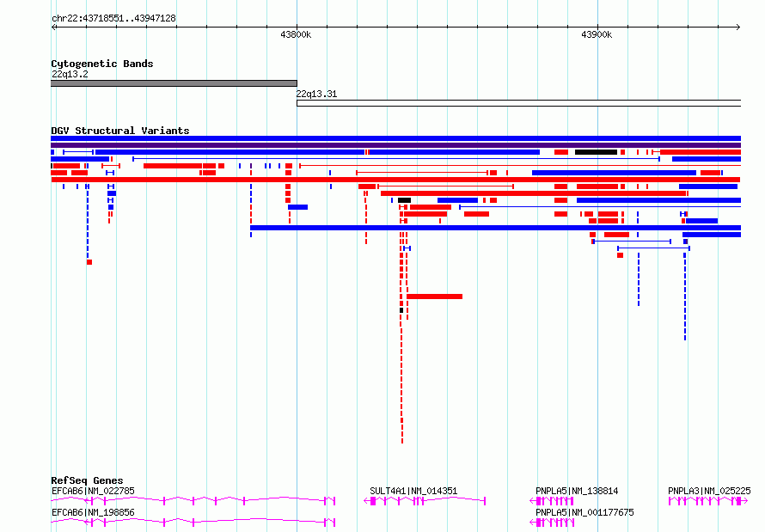Click the full-width red structural variant bar
Viewport: 765px width, 532px height.
coord(395,180)
